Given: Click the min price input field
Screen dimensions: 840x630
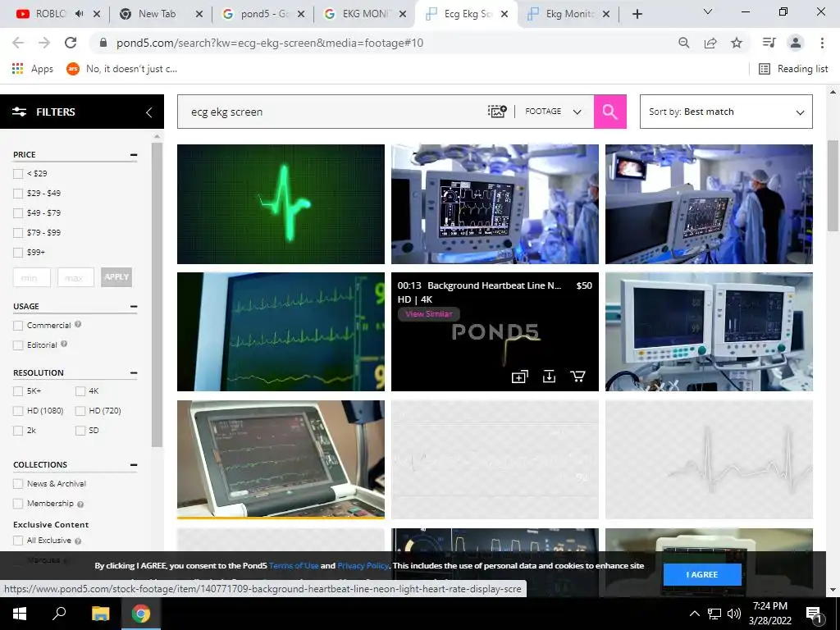Looking at the screenshot, I should pos(32,277).
